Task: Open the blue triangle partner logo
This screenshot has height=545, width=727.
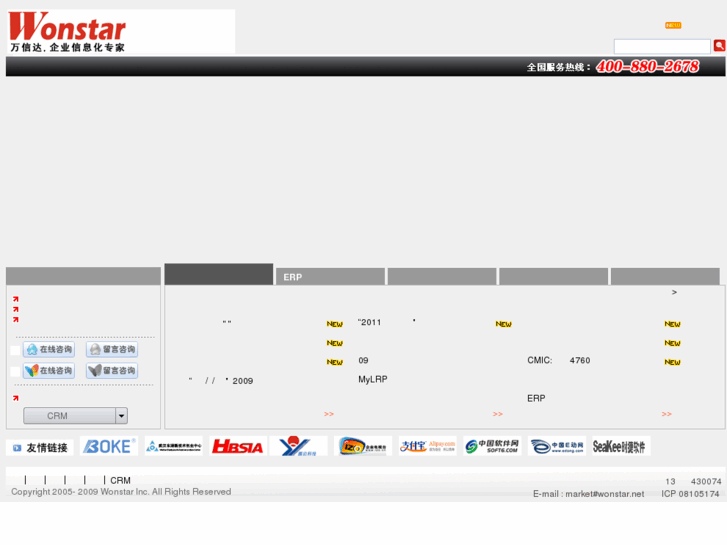Action: tap(173, 446)
